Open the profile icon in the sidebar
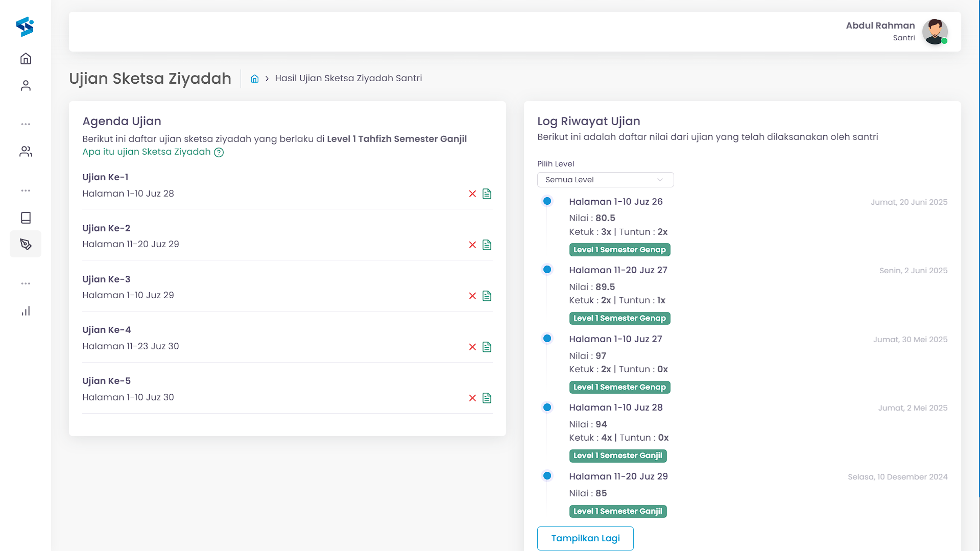 click(26, 85)
